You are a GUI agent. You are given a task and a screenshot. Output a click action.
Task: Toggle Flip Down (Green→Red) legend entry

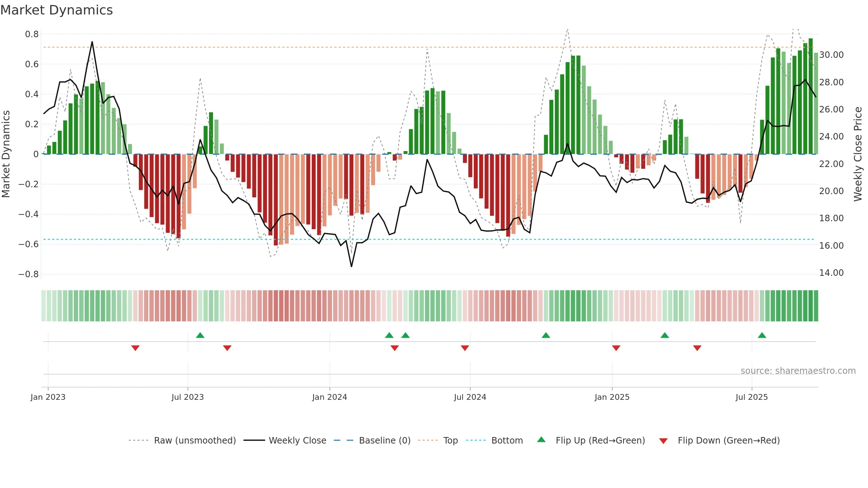click(x=719, y=440)
